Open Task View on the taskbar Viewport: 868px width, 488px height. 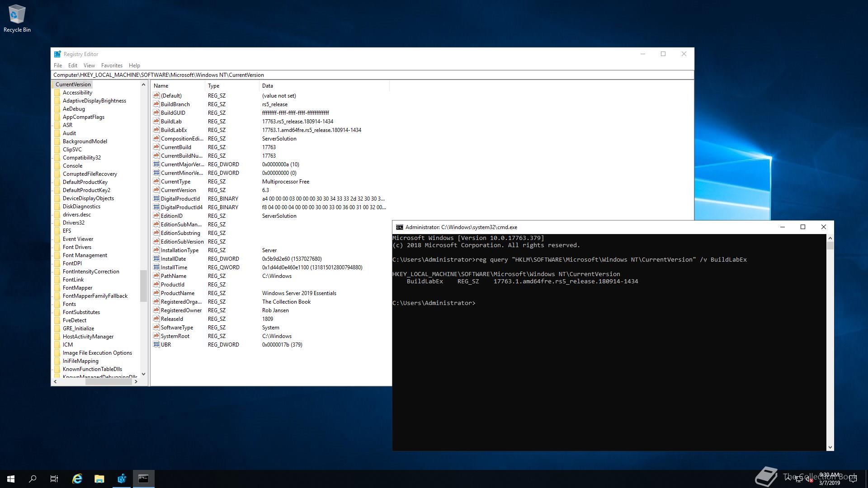(x=54, y=479)
